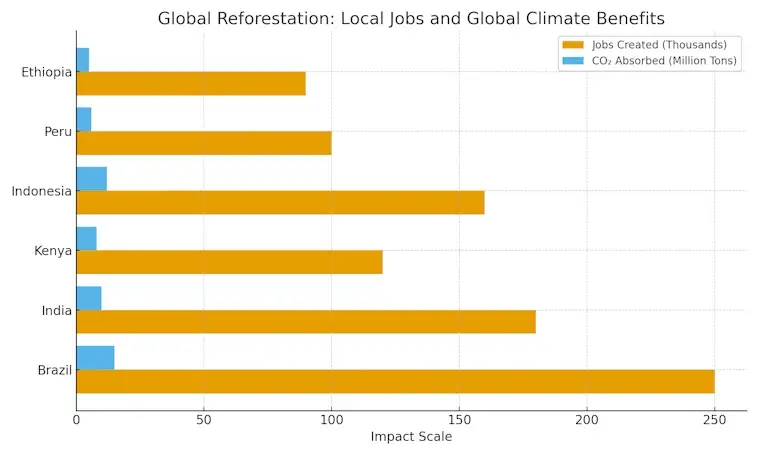Click the Indonesia axis label

click(42, 191)
